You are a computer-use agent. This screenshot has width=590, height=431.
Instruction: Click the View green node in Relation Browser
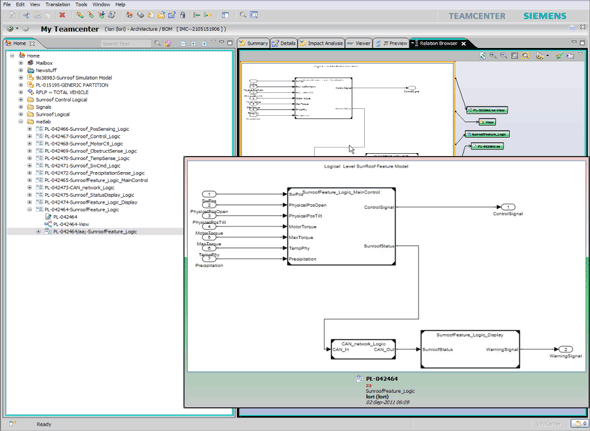coord(487,122)
